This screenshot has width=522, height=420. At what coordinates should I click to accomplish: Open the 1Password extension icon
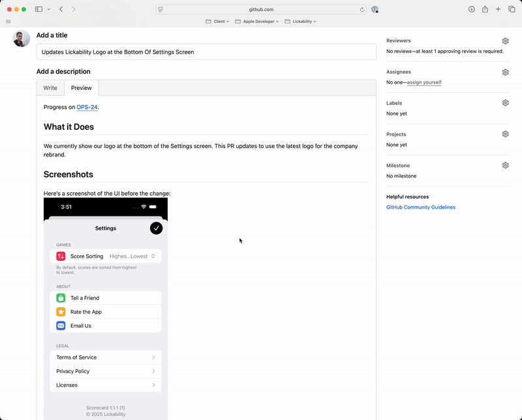[375, 9]
